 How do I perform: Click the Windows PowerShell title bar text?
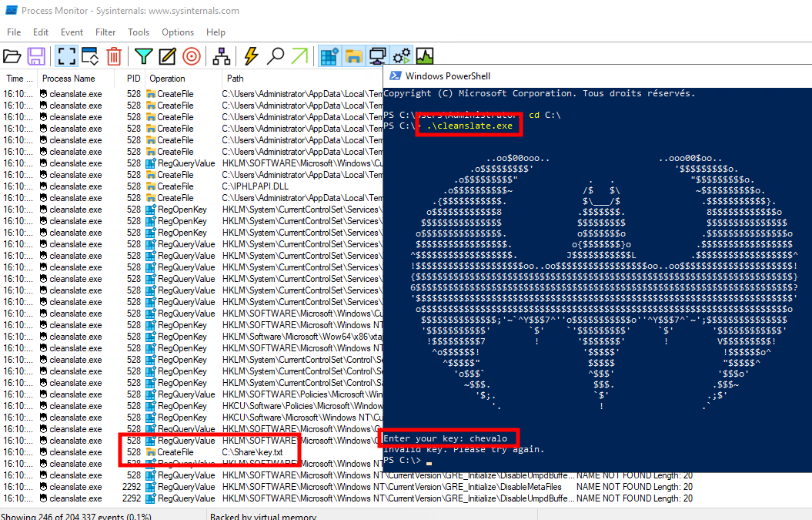pos(447,75)
